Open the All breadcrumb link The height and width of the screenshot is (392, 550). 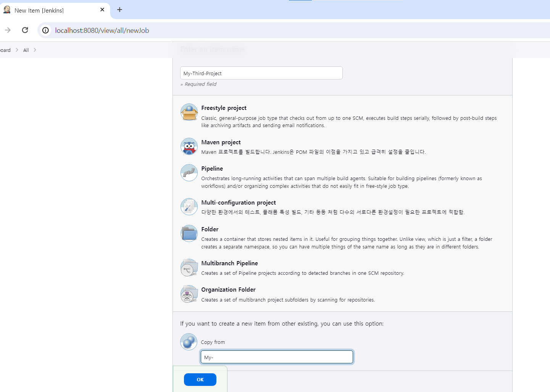[26, 50]
